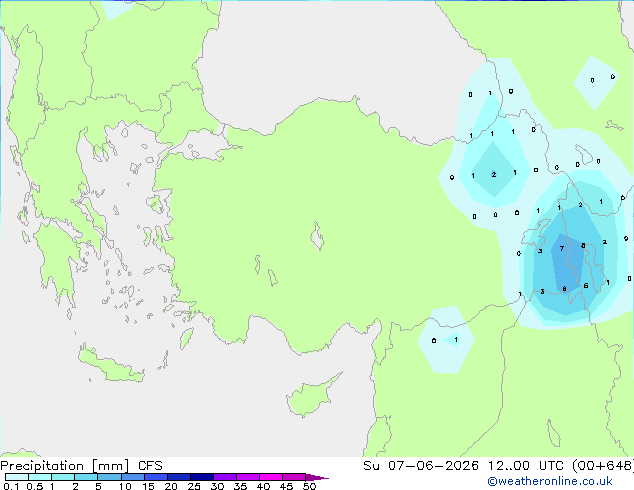Click the "0.1" legend scale label
Screen dimensions: 634x490
pos(11,486)
